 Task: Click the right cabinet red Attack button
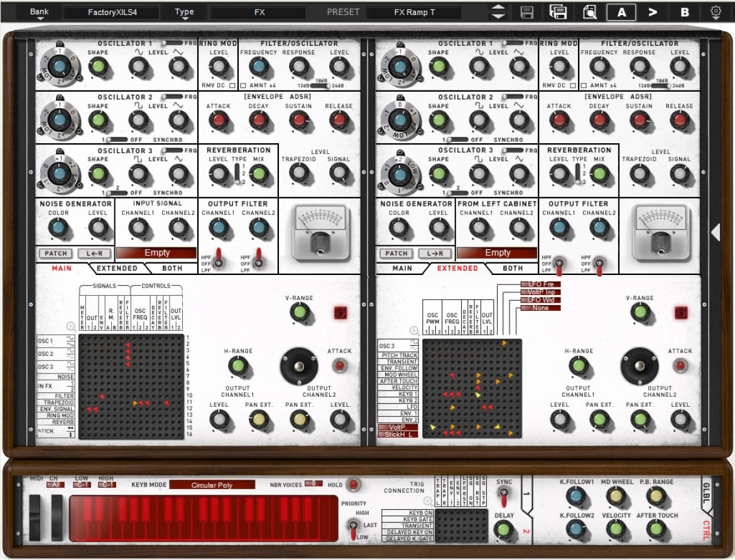[680, 365]
